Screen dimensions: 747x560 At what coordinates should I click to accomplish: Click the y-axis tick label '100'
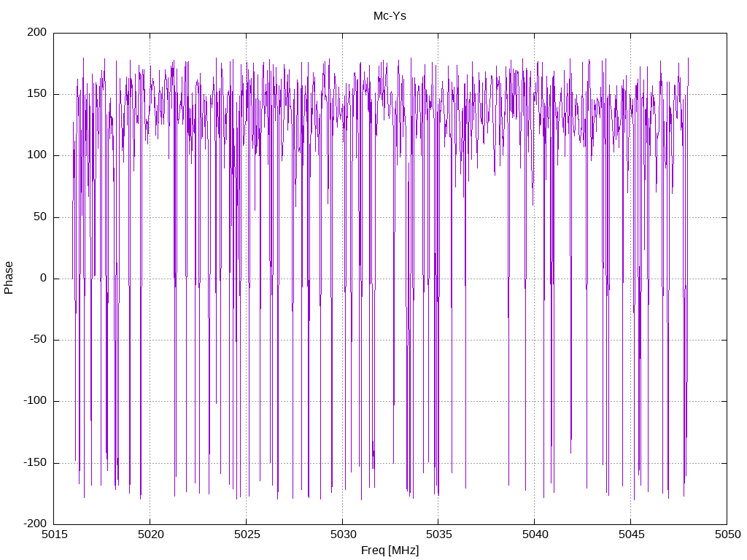[x=37, y=155]
